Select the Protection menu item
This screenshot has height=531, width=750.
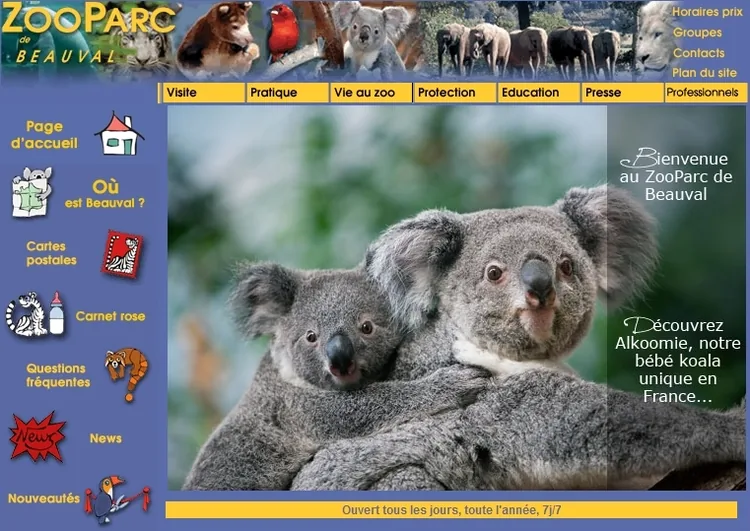click(455, 93)
